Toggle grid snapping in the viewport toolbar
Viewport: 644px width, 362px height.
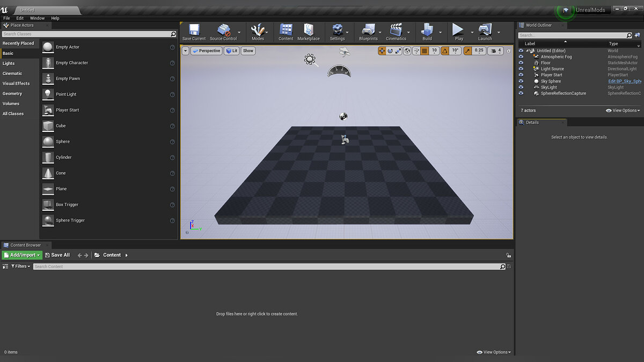point(425,51)
